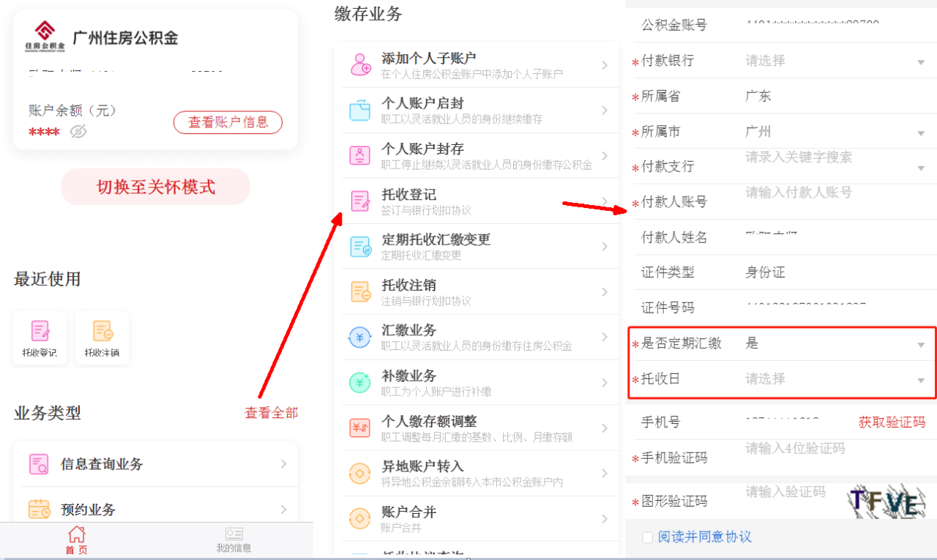
Task: Click the 汇缴业务 icon
Action: tap(360, 337)
